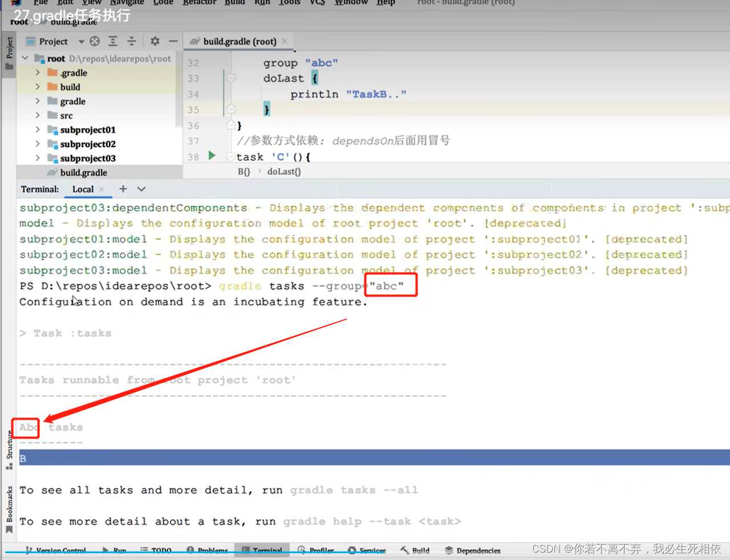730x560 pixels.
Task: Open the Services tool window
Action: click(x=367, y=550)
